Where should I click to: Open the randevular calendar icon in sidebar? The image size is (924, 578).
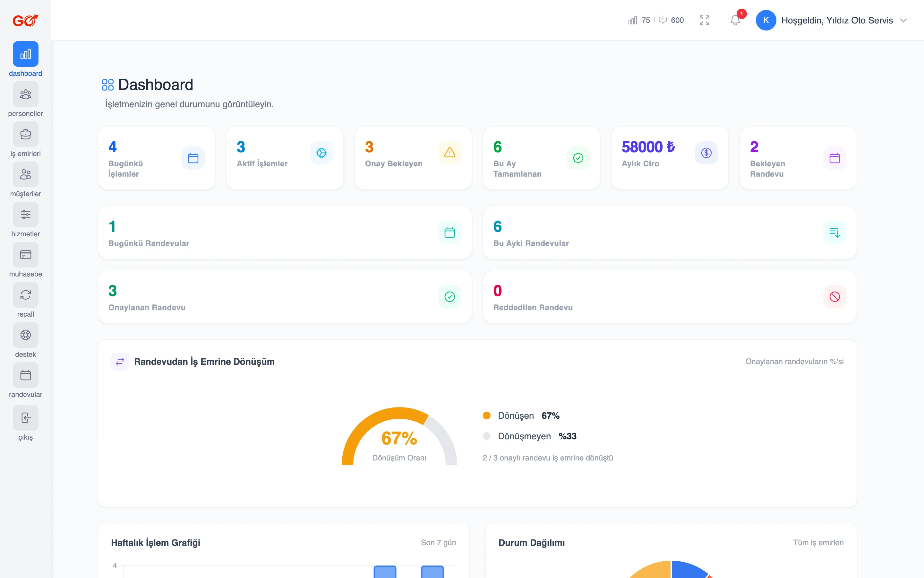(x=26, y=375)
